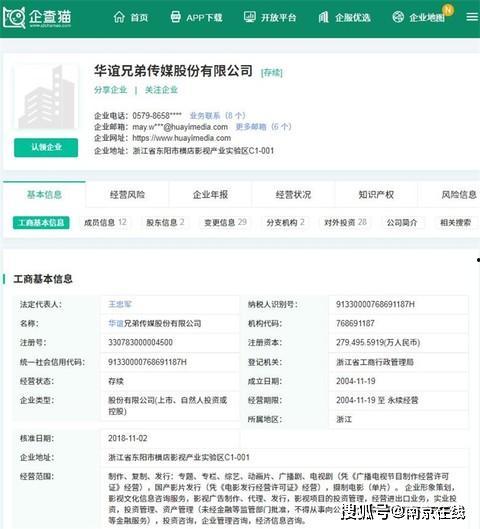Click the 工商基本信息 section heading

pos(43,279)
